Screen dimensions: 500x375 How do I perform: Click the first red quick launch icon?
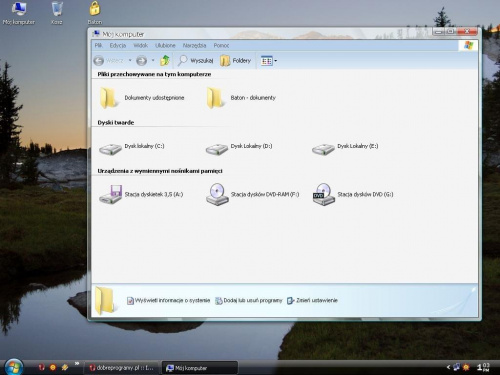click(41, 367)
